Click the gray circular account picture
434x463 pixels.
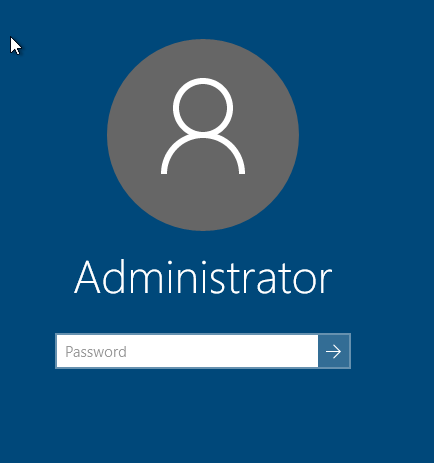pos(203,135)
